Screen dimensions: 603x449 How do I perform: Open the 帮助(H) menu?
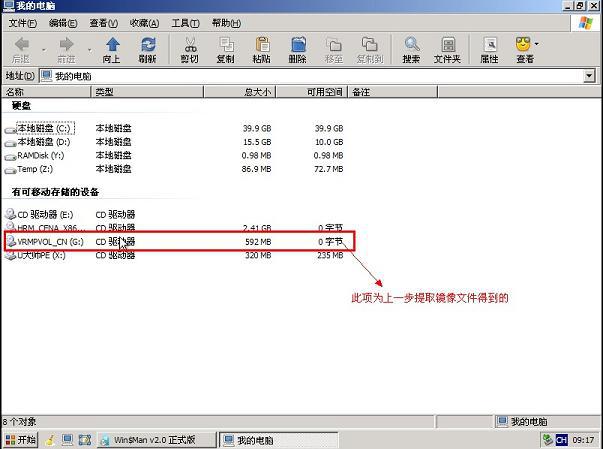(226, 23)
